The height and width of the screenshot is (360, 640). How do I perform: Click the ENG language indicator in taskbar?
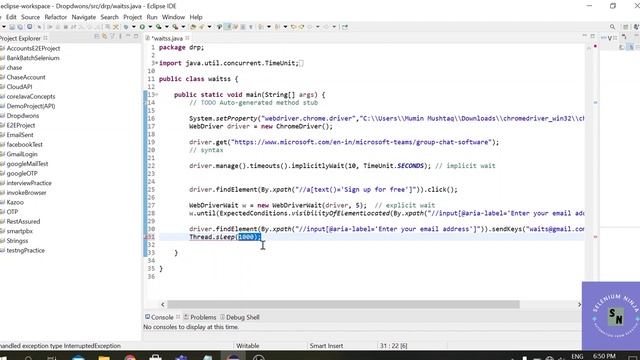[x=577, y=356]
